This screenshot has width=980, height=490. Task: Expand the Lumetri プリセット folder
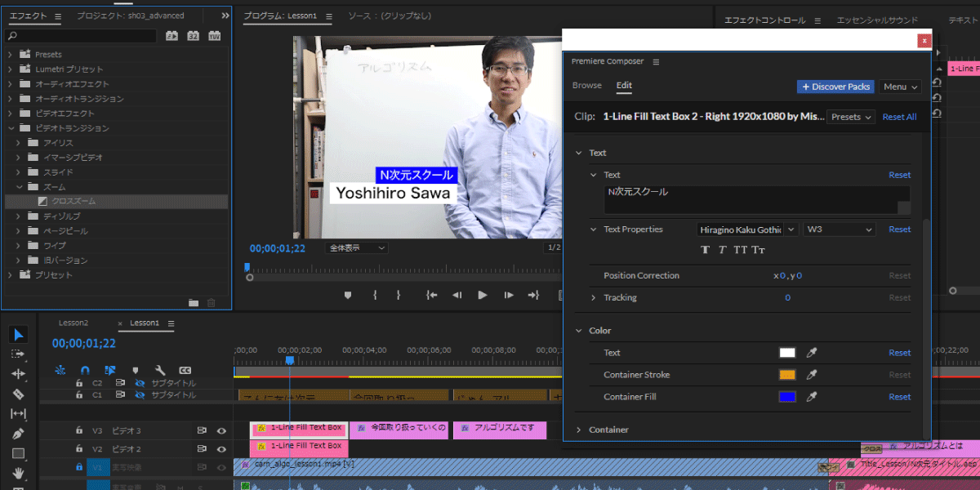pyautogui.click(x=10, y=69)
